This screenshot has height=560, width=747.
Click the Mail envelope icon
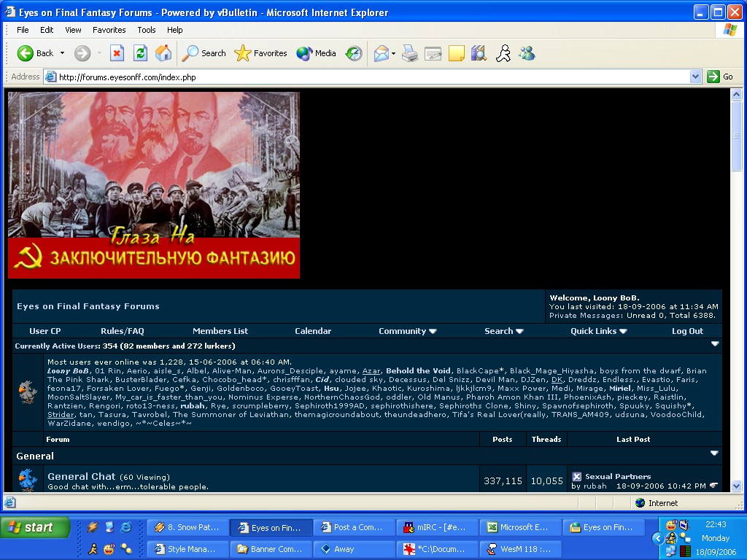(x=381, y=53)
